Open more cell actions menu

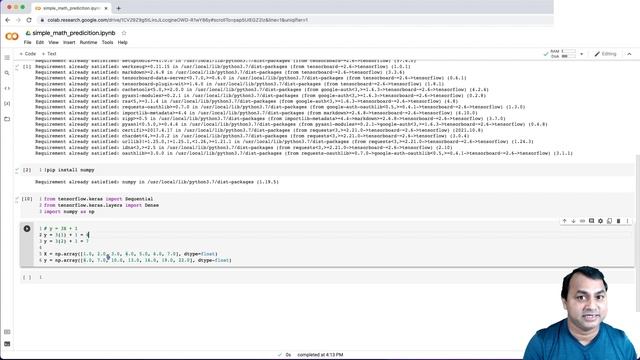point(627,221)
